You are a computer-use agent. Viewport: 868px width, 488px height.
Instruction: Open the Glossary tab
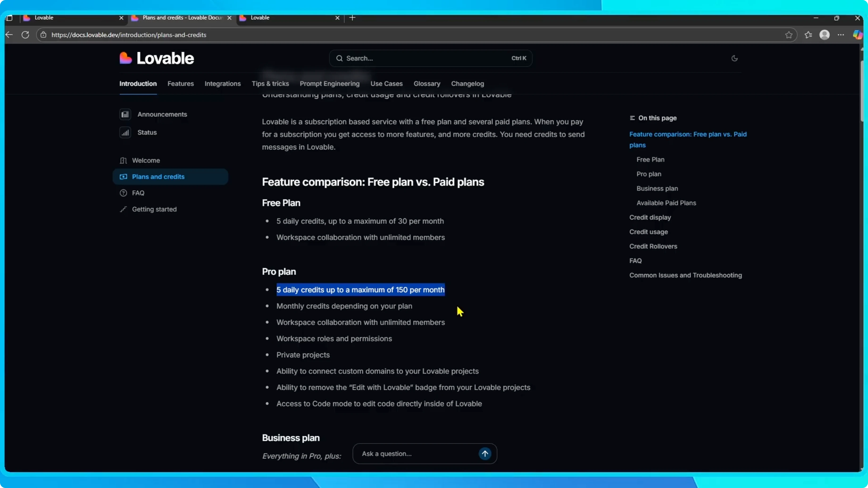coord(427,83)
